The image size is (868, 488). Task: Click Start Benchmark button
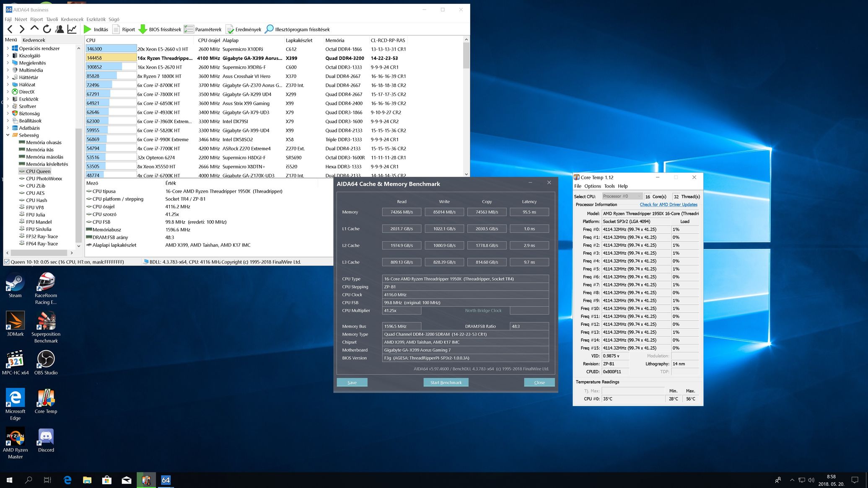(446, 382)
